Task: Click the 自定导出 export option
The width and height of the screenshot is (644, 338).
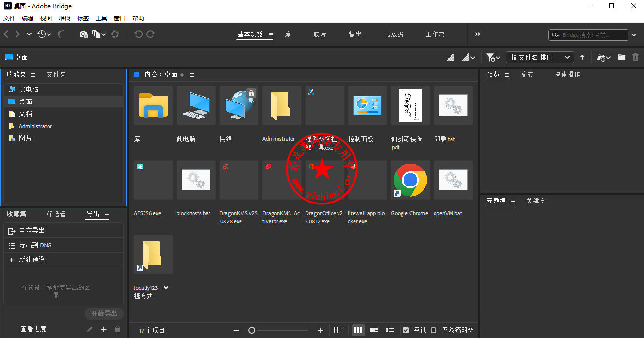Action: pyautogui.click(x=32, y=231)
